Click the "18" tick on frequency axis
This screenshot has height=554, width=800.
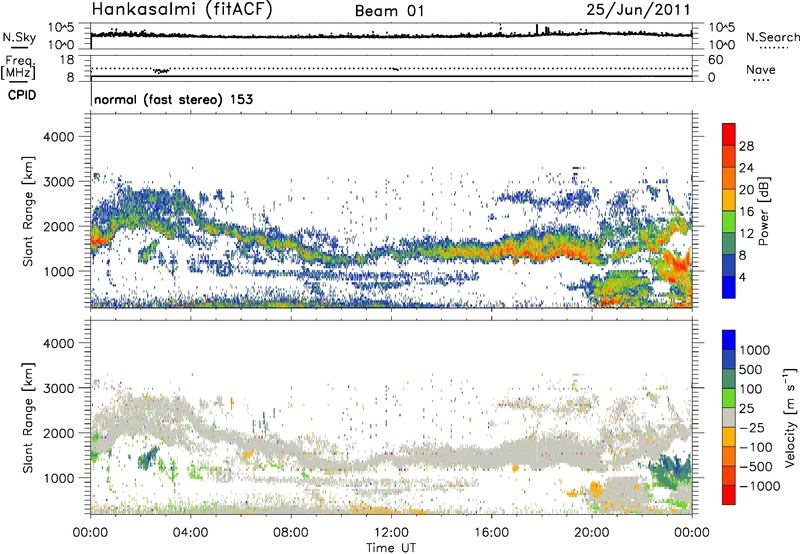click(67, 60)
